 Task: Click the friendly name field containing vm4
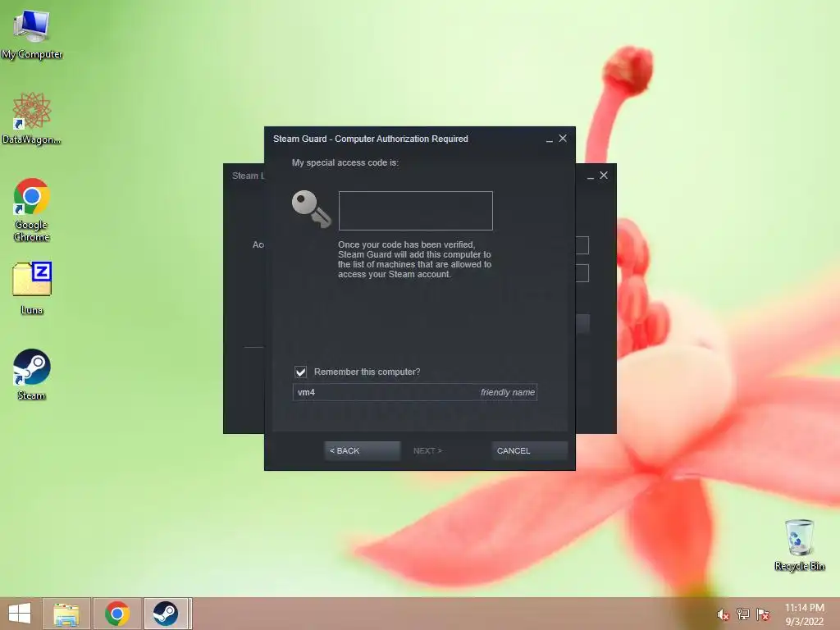pyautogui.click(x=414, y=392)
